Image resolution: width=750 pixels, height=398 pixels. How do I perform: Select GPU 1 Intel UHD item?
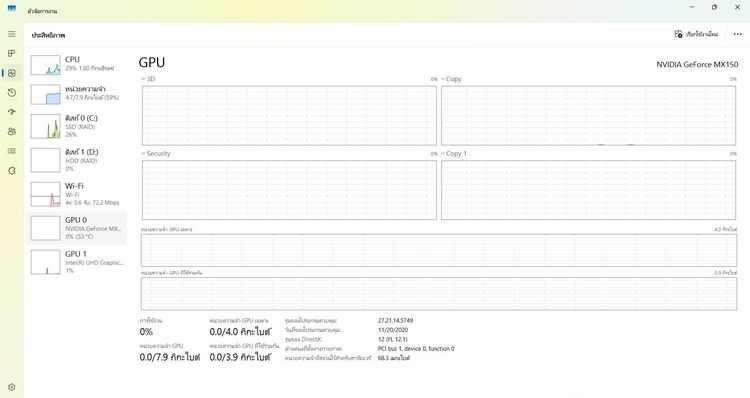77,262
